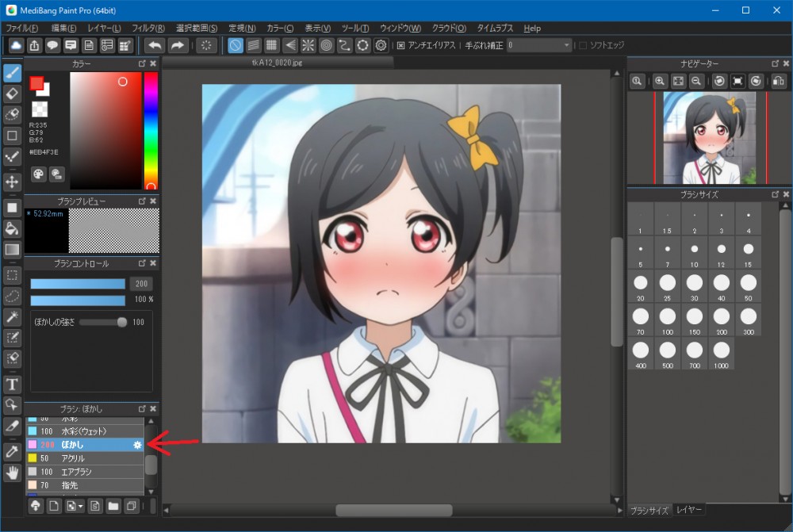793x532 pixels.
Task: Add new brush page icon
Action: [54, 506]
